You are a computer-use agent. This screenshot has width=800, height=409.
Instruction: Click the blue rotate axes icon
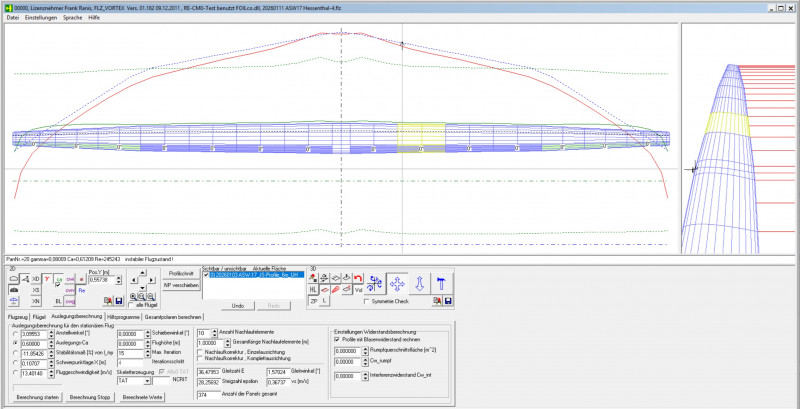[372, 283]
